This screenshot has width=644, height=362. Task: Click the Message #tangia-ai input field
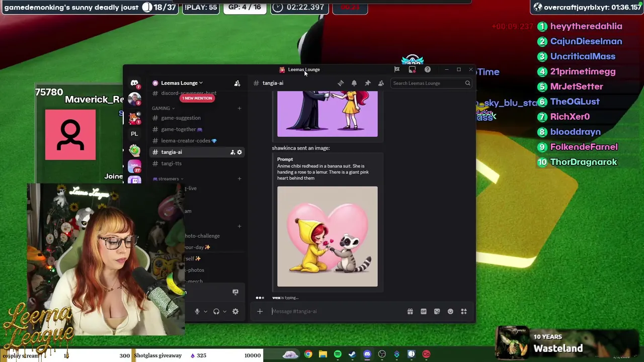click(337, 311)
